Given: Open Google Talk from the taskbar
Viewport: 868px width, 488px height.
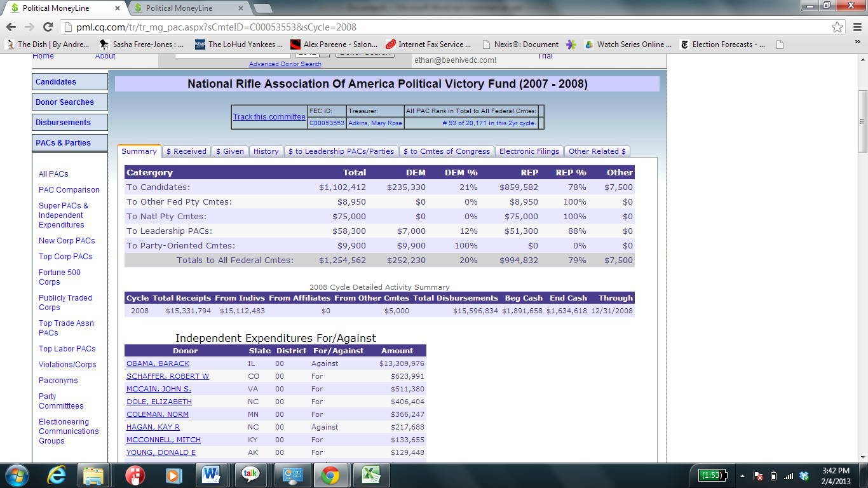Looking at the screenshot, I should pyautogui.click(x=250, y=475).
